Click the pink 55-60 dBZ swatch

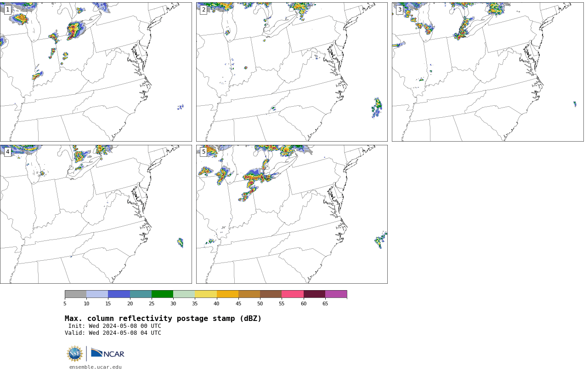[293, 294]
